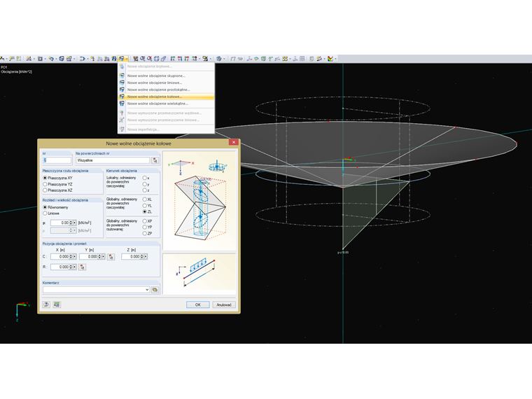The height and width of the screenshot is (399, 532).
Task: Open the Komentarz combo box dropdown
Action: coord(147,290)
